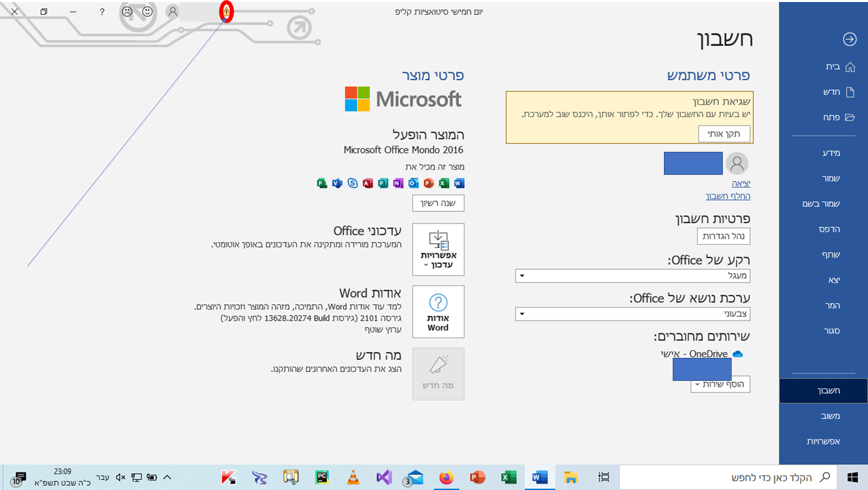868x490 pixels.
Task: Switch to PowerPoint in the taskbar
Action: tap(477, 477)
